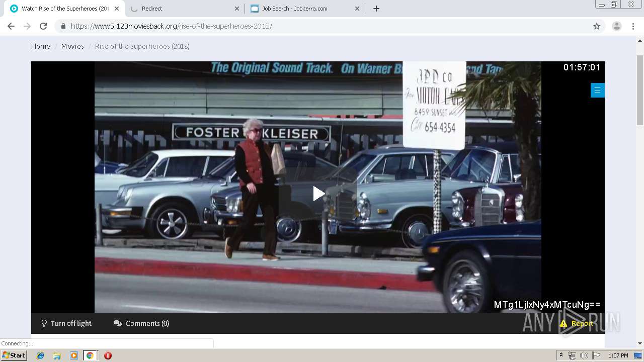Click the Jobiterra tab favicon
This screenshot has height=362, width=644.
pos(255,9)
